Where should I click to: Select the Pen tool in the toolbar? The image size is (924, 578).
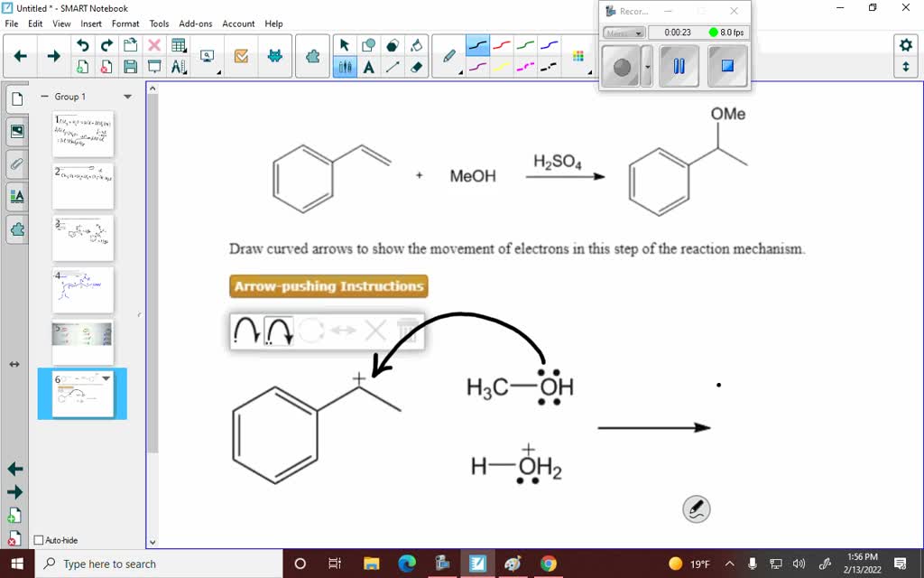[x=448, y=58]
